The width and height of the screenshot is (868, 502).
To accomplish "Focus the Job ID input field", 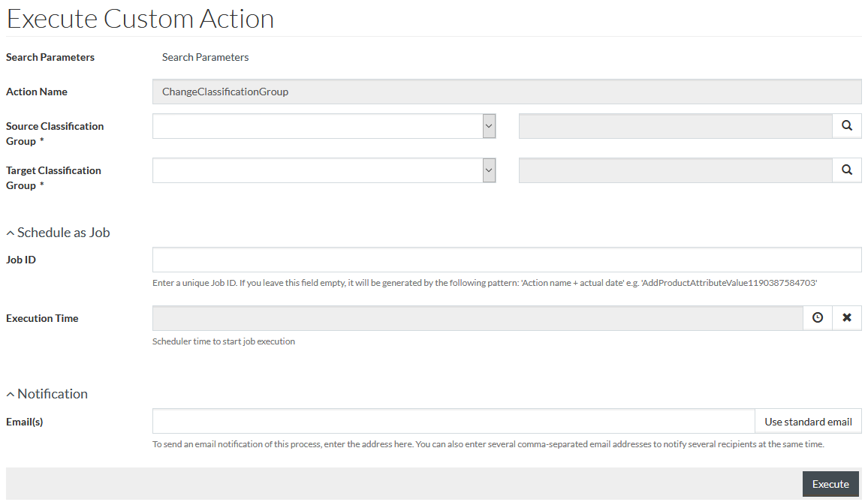I will 507,260.
